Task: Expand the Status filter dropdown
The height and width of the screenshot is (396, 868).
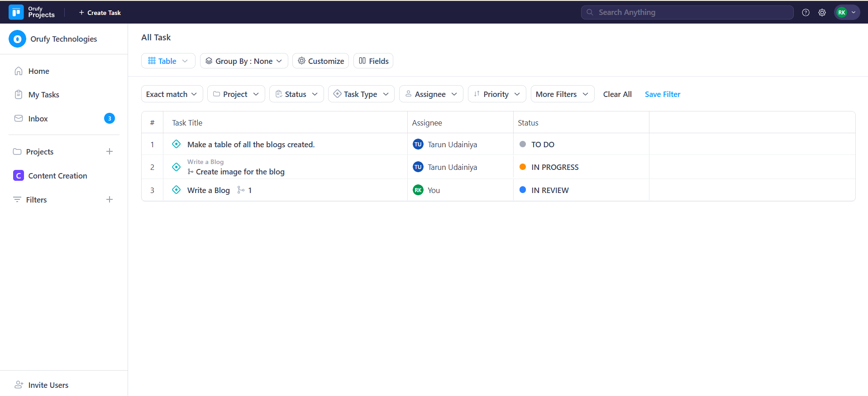Action: pyautogui.click(x=296, y=94)
